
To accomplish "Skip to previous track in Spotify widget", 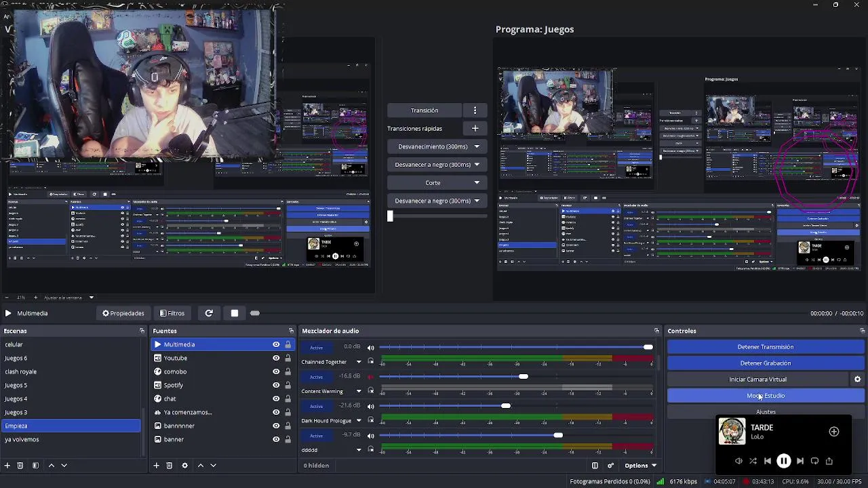I will (768, 461).
